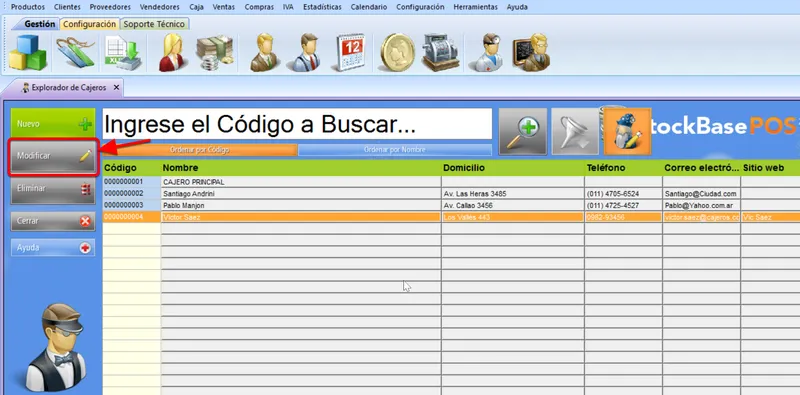Open the Vendedores menu
Image resolution: width=800 pixels, height=395 pixels.
click(x=160, y=7)
